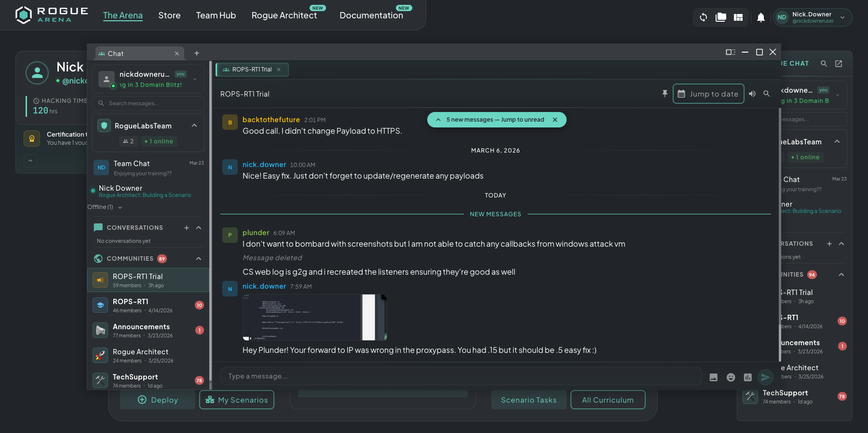
Task: Collapse the Conversations section
Action: (199, 228)
